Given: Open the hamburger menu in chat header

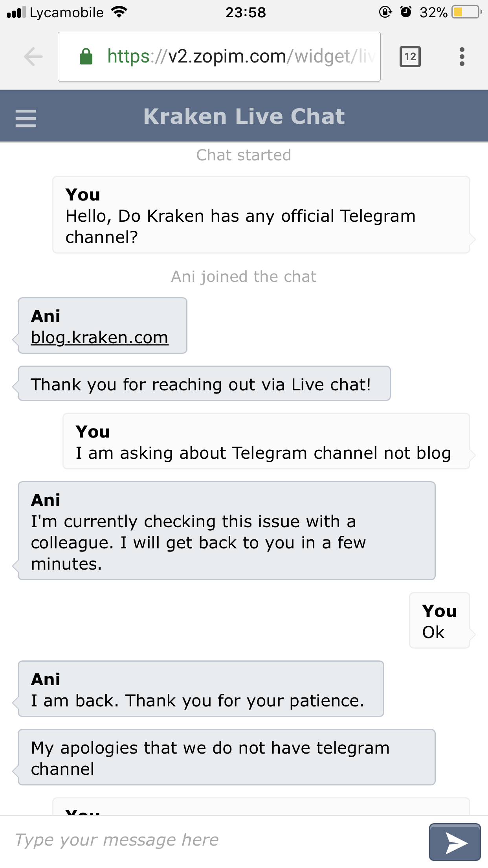Looking at the screenshot, I should 26,118.
